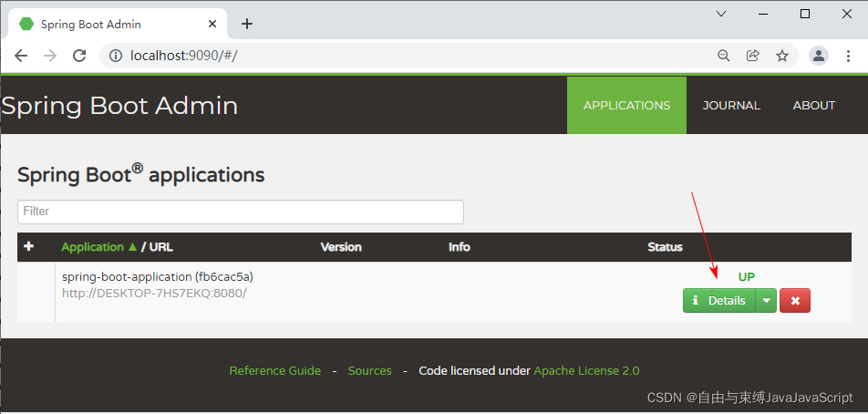Maximize the Chrome window

[805, 14]
